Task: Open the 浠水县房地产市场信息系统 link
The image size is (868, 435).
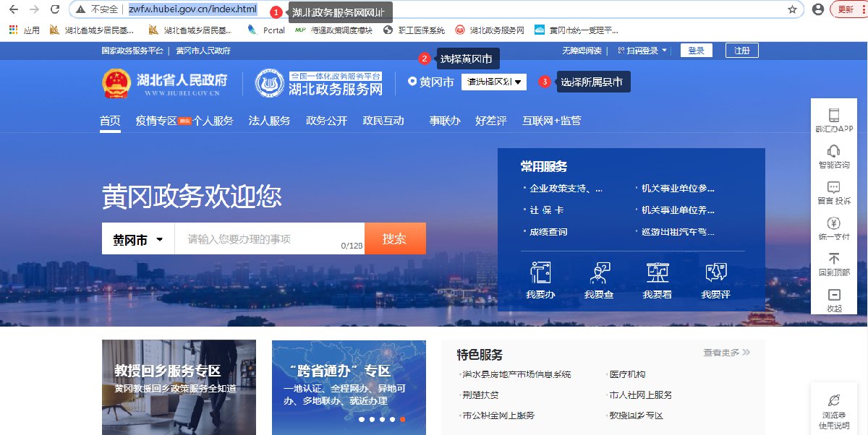Action: [516, 374]
